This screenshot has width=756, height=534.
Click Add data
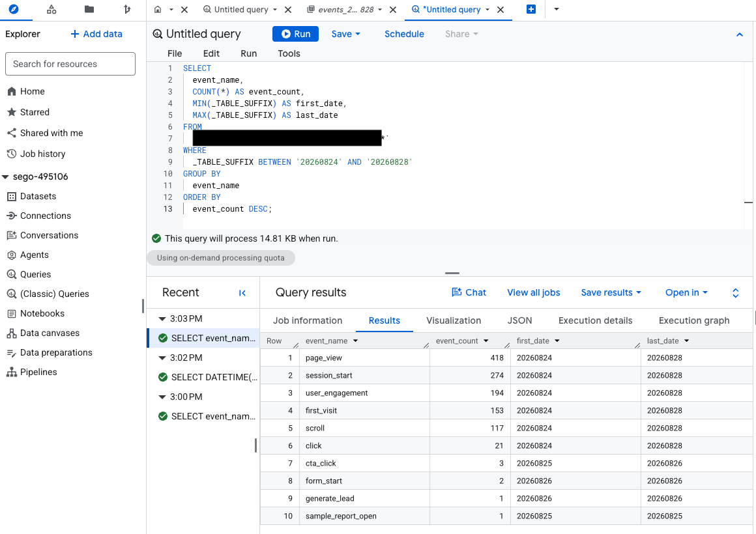[x=96, y=35]
